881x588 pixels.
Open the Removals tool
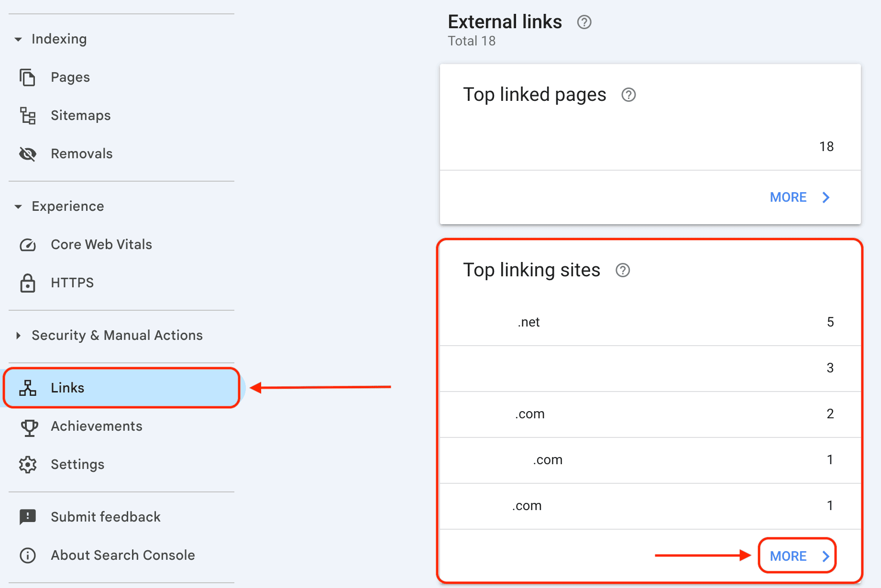click(x=81, y=153)
